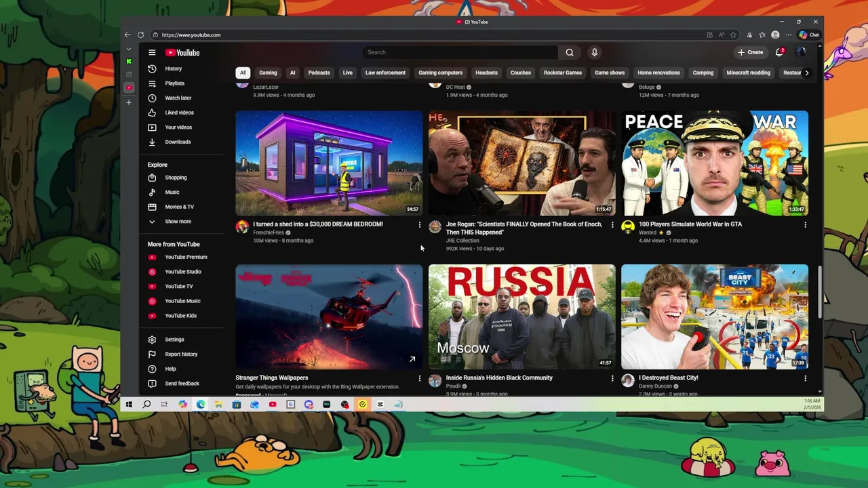Open options for Stranger Things Wallpapers ad
The width and height of the screenshot is (868, 488).
(x=419, y=378)
